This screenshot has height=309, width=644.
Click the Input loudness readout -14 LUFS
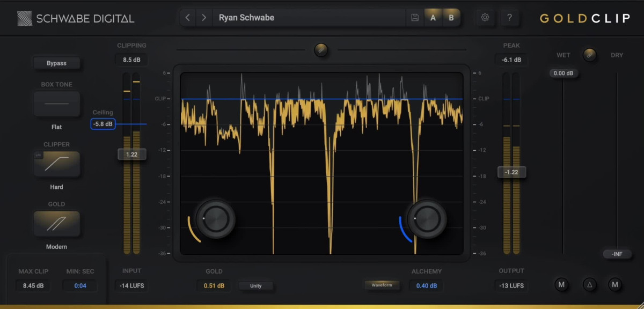tap(131, 285)
